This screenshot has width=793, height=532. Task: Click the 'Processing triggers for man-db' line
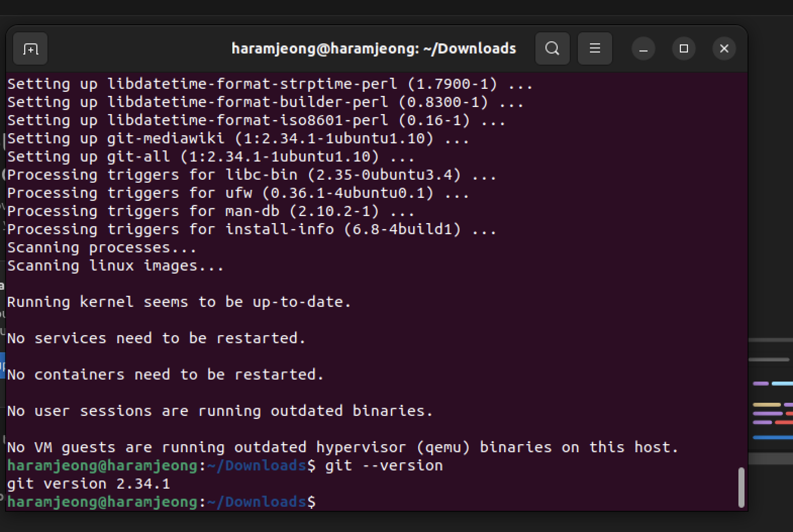coord(211,211)
